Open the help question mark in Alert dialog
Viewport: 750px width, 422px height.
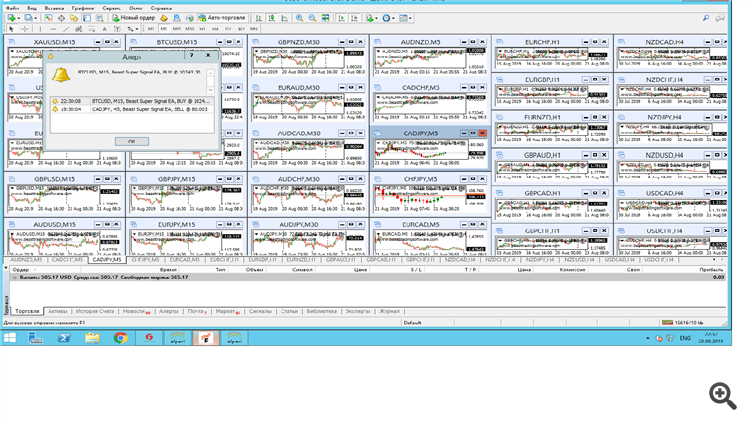click(191, 56)
